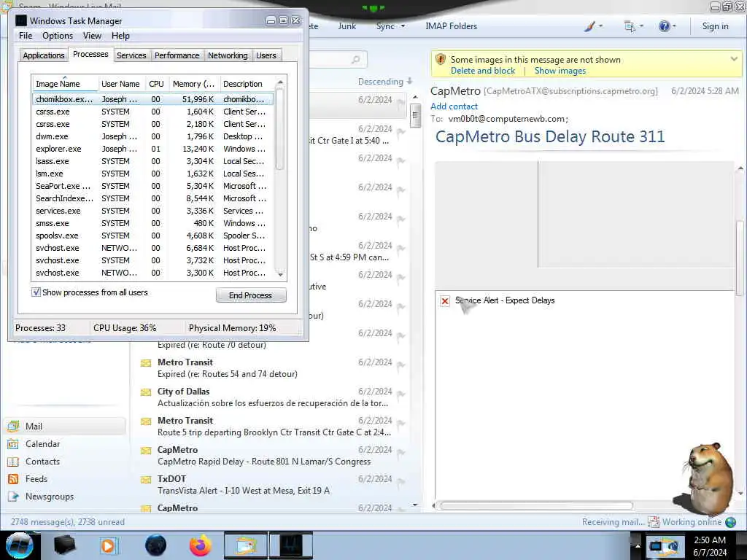Image resolution: width=747 pixels, height=560 pixels.
Task: Toggle Show processes from all users
Action: pos(36,292)
